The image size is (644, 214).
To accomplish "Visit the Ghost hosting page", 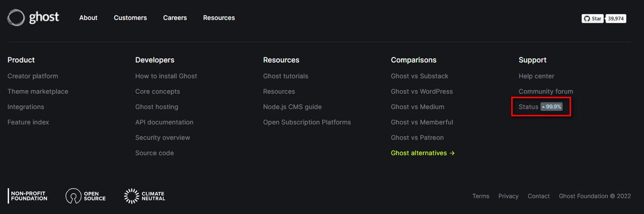I will pos(156,107).
